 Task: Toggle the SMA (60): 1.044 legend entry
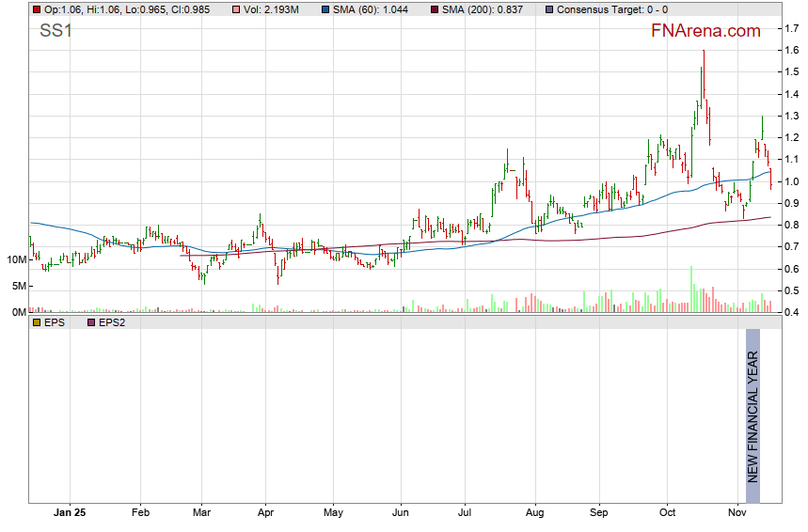coord(372,9)
